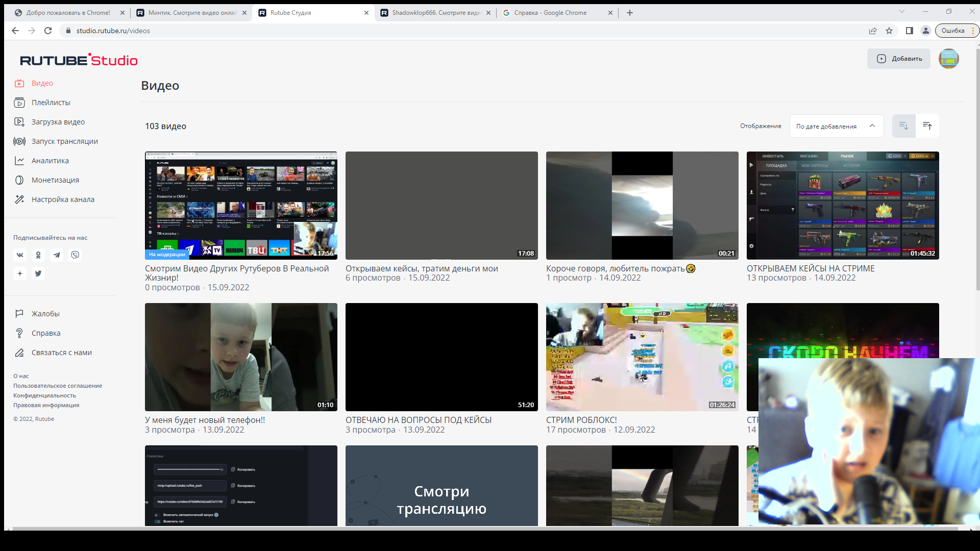Image resolution: width=980 pixels, height=551 pixels.
Task: Click the Telegram icon in sidebar
Action: point(57,255)
